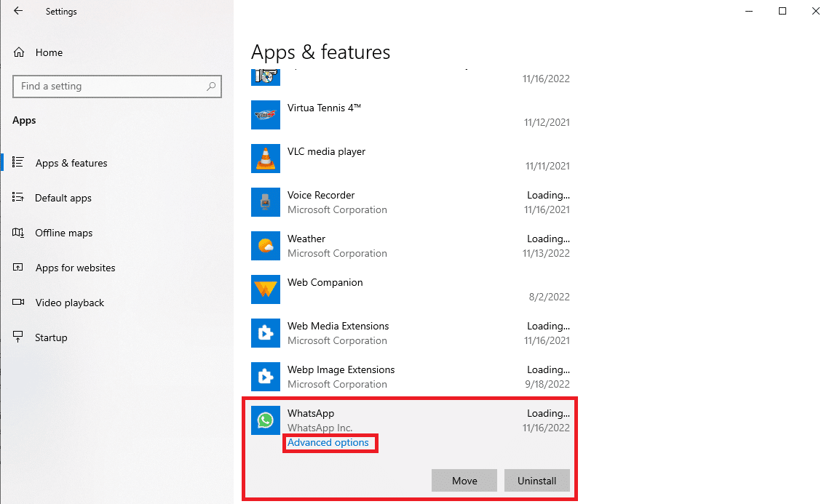Minimize the Settings window
The width and height of the screenshot is (832, 504).
[x=749, y=11]
